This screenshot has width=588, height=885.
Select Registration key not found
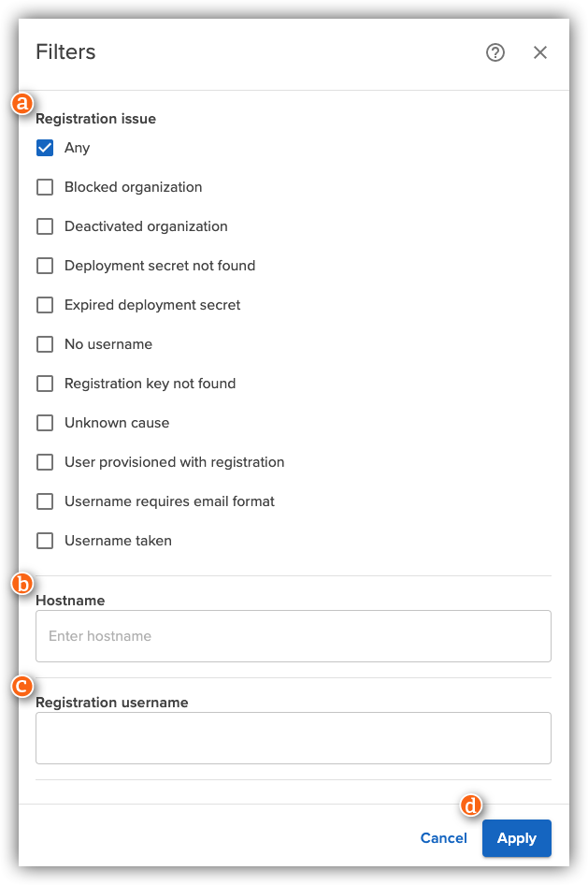click(44, 383)
